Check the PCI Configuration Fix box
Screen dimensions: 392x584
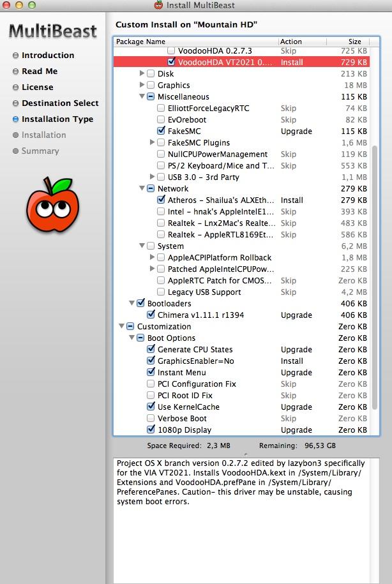click(151, 384)
